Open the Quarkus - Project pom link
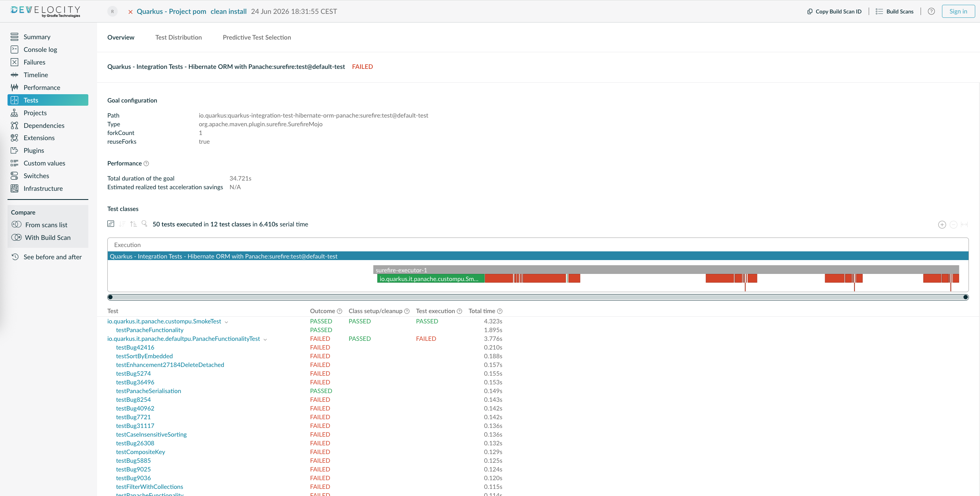This screenshot has width=980, height=496. pyautogui.click(x=172, y=11)
